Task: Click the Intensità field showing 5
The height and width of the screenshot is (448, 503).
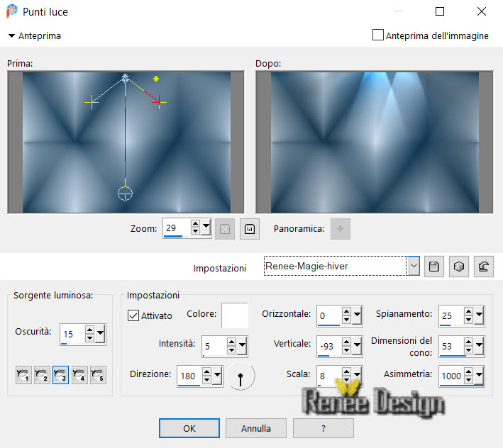Action: point(214,346)
